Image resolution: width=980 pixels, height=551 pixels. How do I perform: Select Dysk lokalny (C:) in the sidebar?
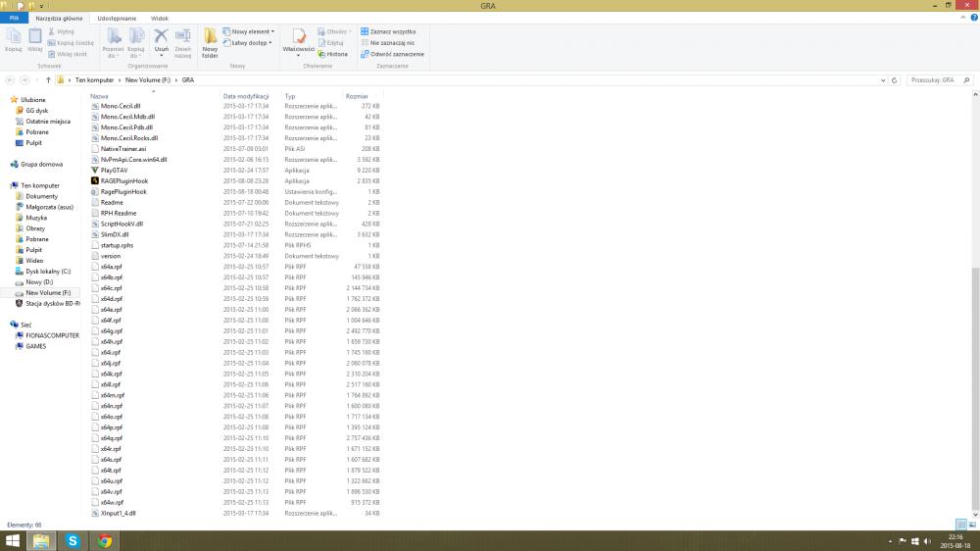(x=47, y=272)
